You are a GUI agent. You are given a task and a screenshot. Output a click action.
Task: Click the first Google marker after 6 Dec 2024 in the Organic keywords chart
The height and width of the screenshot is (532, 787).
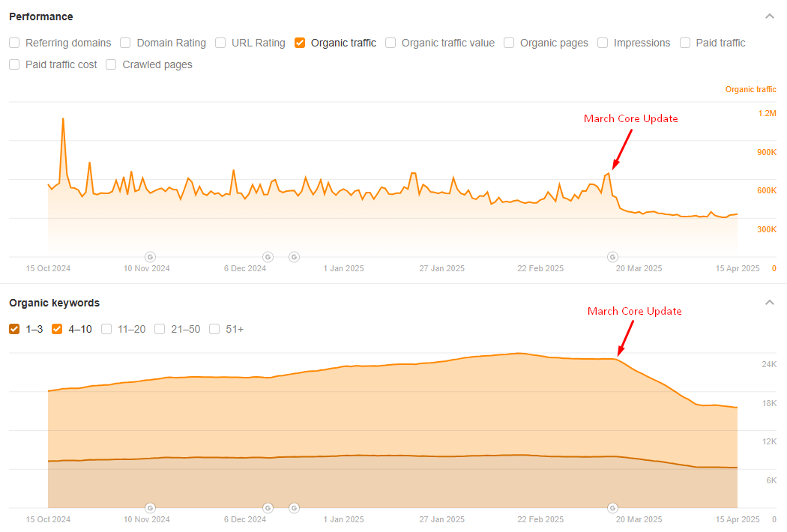point(268,508)
